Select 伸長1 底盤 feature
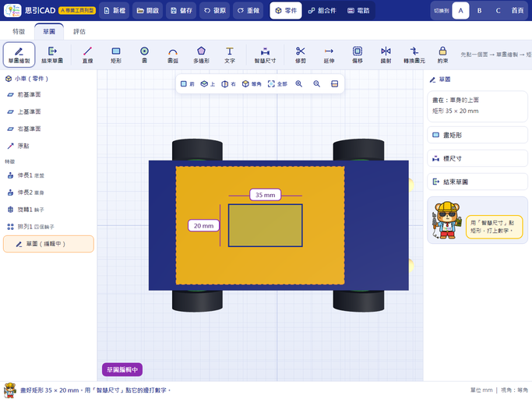 48,175
